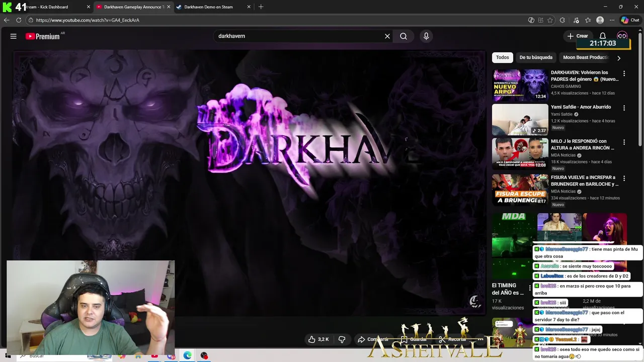Viewport: 644px width, 362px height.
Task: Select the Moon Beast Productions chip
Action: click(585, 57)
